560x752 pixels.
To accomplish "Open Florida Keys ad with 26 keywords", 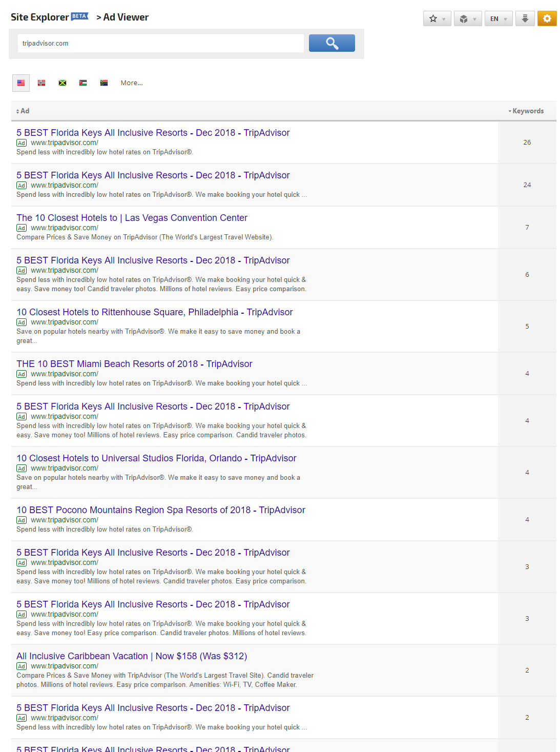I will [153, 133].
